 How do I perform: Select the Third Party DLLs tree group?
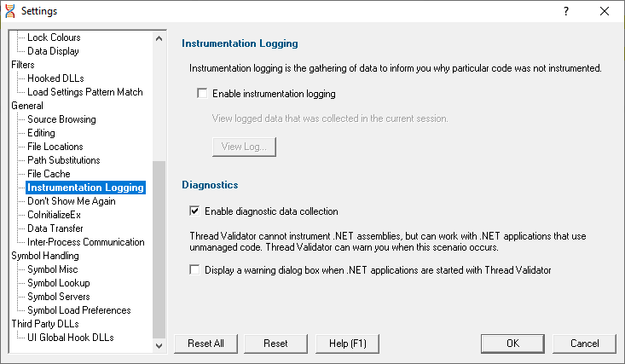tap(45, 324)
